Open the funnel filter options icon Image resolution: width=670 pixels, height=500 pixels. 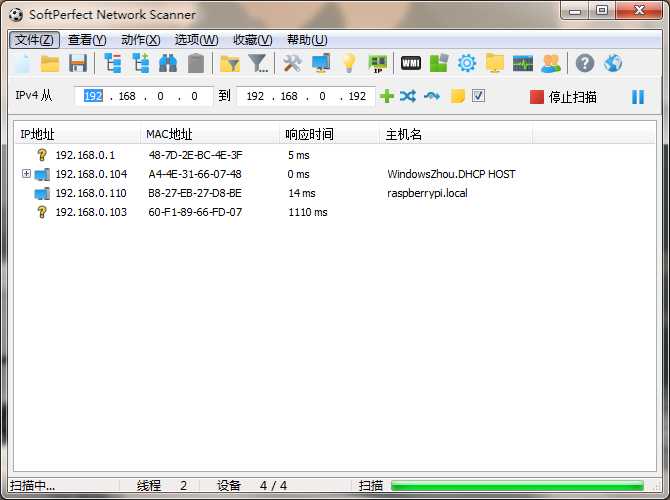tap(258, 64)
